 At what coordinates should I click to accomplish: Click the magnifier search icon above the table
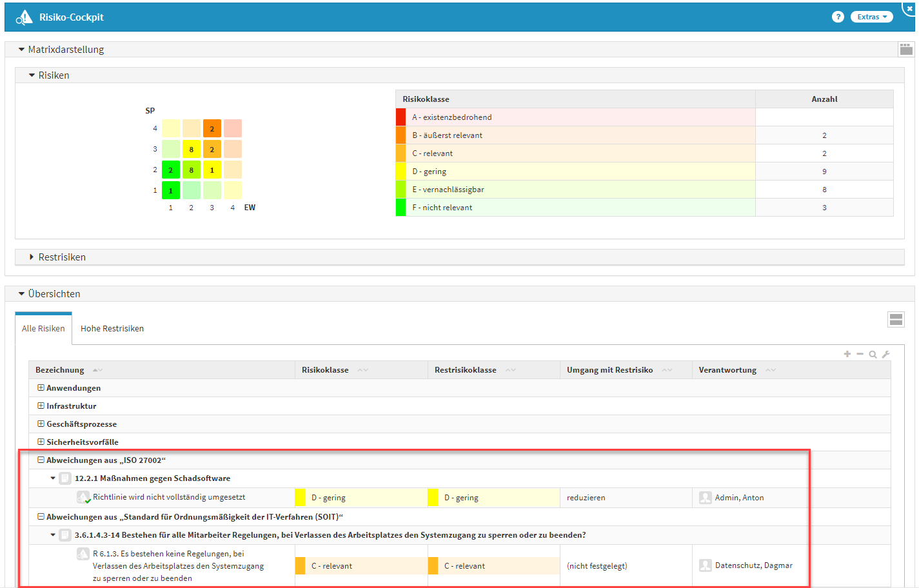pos(873,354)
